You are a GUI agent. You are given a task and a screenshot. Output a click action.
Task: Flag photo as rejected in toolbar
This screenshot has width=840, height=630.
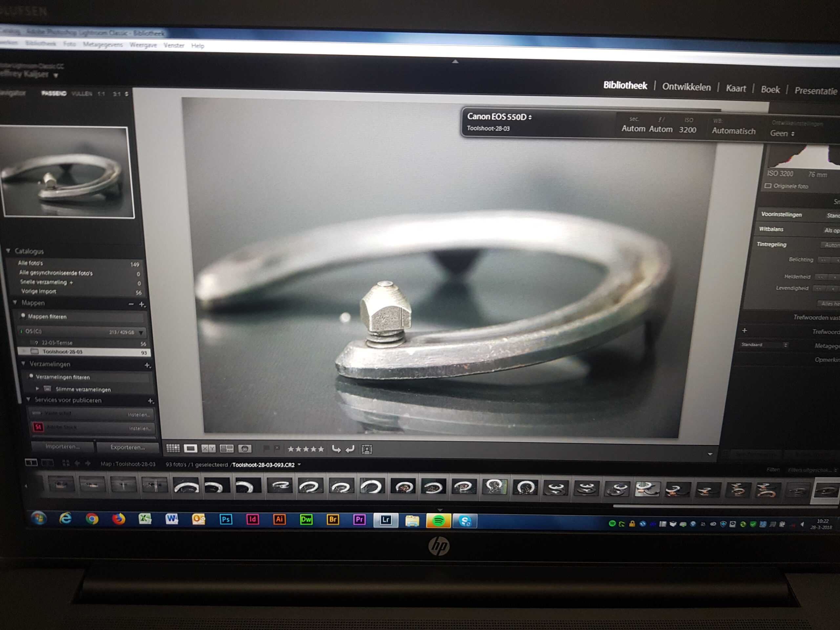pyautogui.click(x=277, y=449)
